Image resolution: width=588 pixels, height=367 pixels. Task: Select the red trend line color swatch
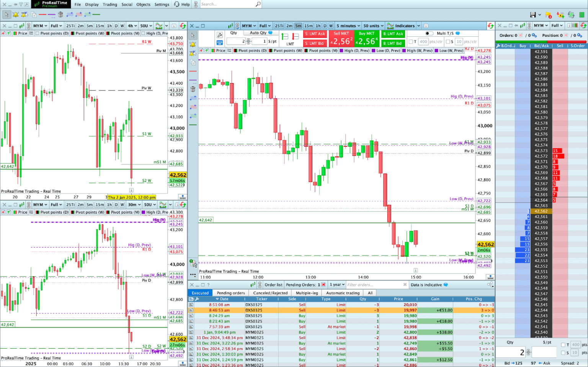click(42, 15)
